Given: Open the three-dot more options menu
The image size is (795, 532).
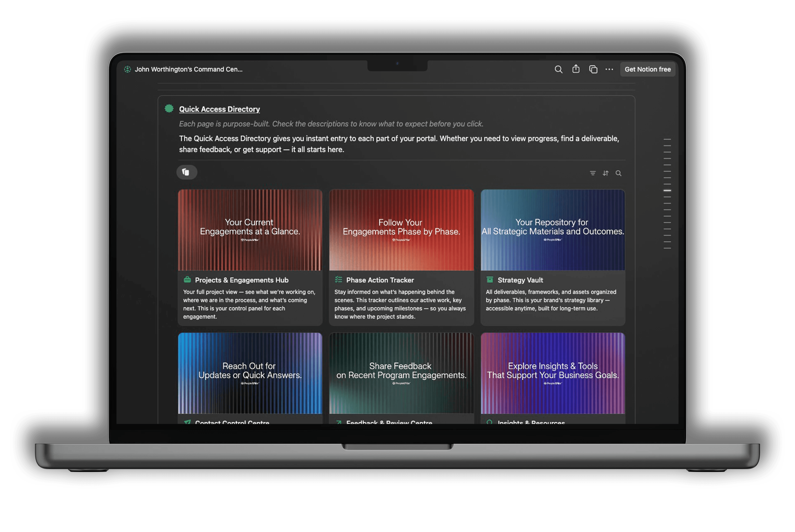Looking at the screenshot, I should click(609, 69).
